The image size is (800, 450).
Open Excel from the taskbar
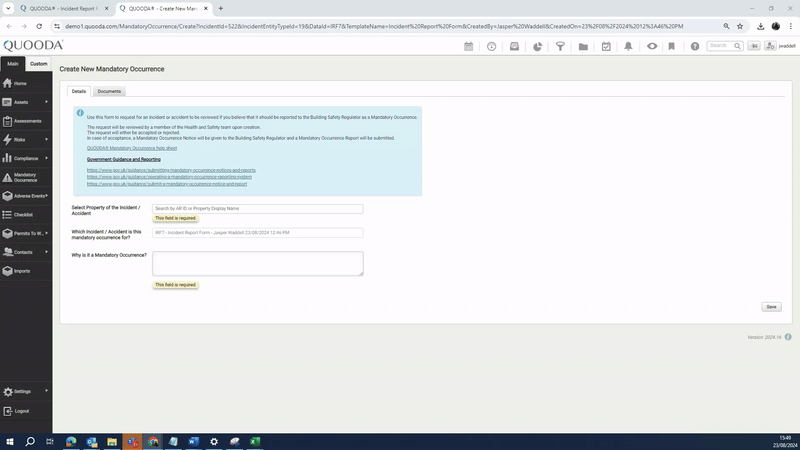pos(255,441)
